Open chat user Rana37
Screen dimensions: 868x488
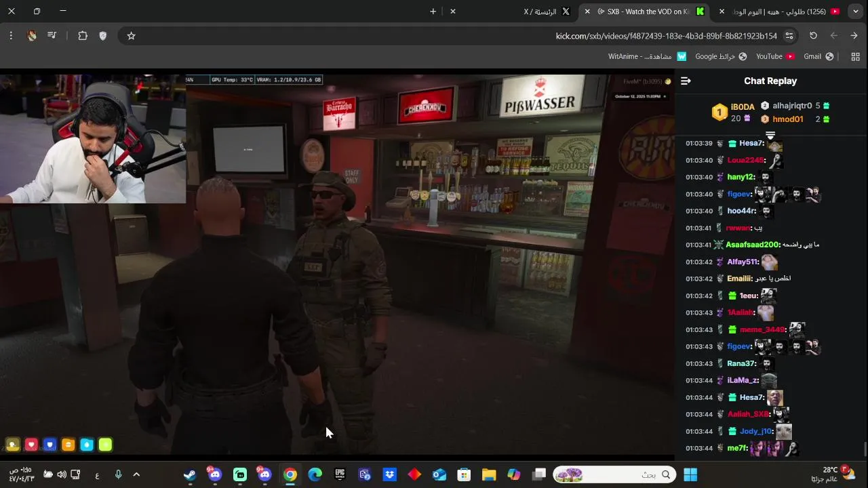[x=742, y=364]
